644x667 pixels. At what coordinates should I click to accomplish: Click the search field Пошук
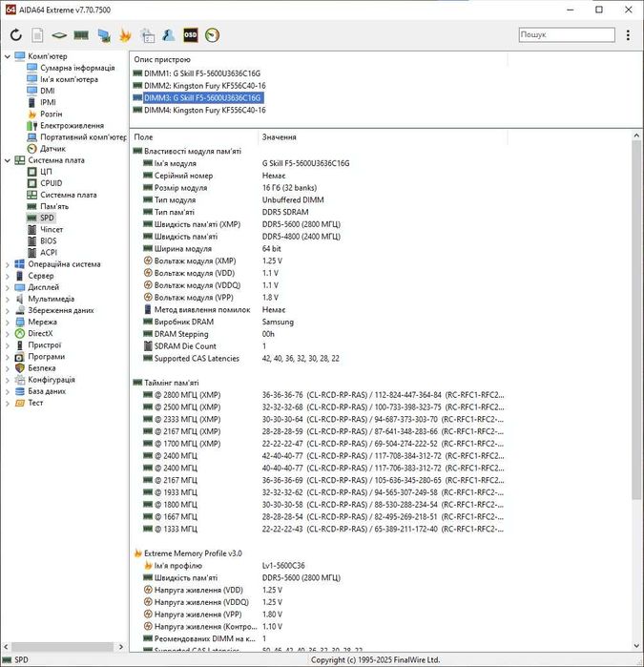coord(567,34)
